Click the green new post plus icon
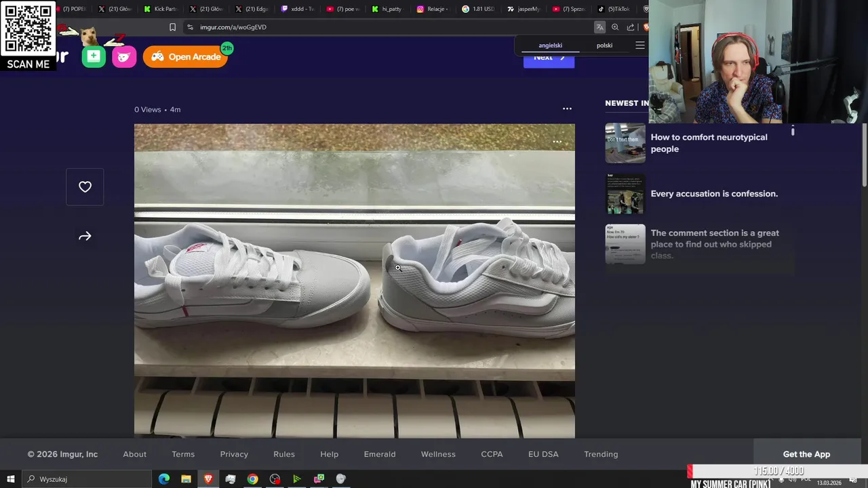868x488 pixels. tap(94, 56)
